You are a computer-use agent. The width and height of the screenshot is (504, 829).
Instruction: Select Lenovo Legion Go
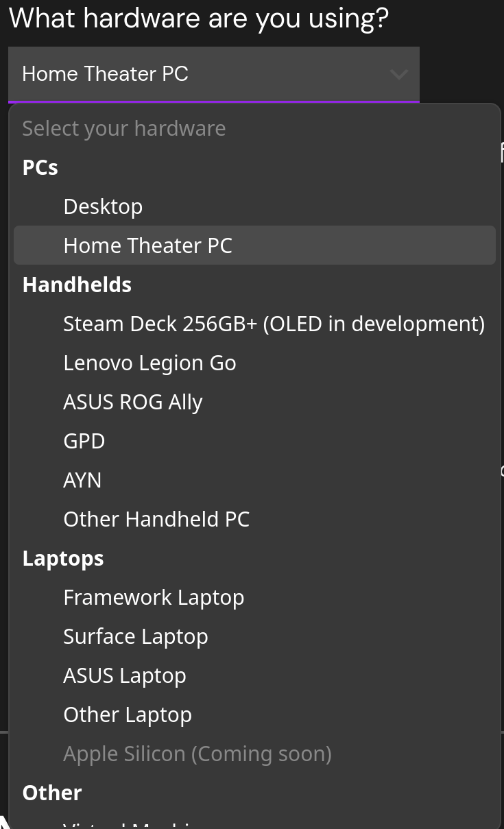click(149, 363)
